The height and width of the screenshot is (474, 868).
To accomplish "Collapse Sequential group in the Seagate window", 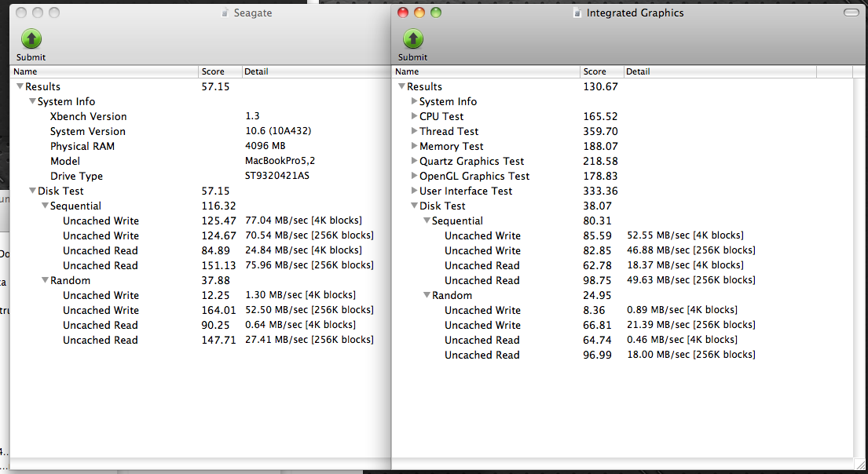I will [x=45, y=206].
